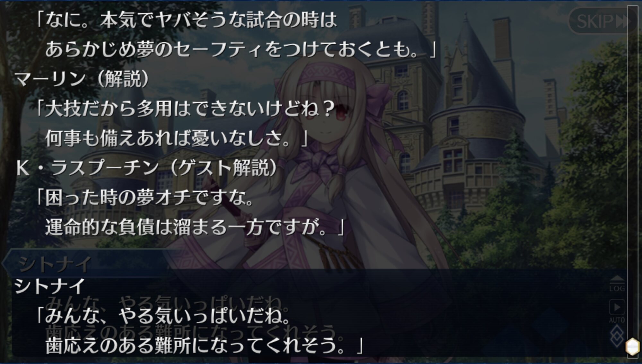Click the double-arrow icon on SKIP

[621, 21]
